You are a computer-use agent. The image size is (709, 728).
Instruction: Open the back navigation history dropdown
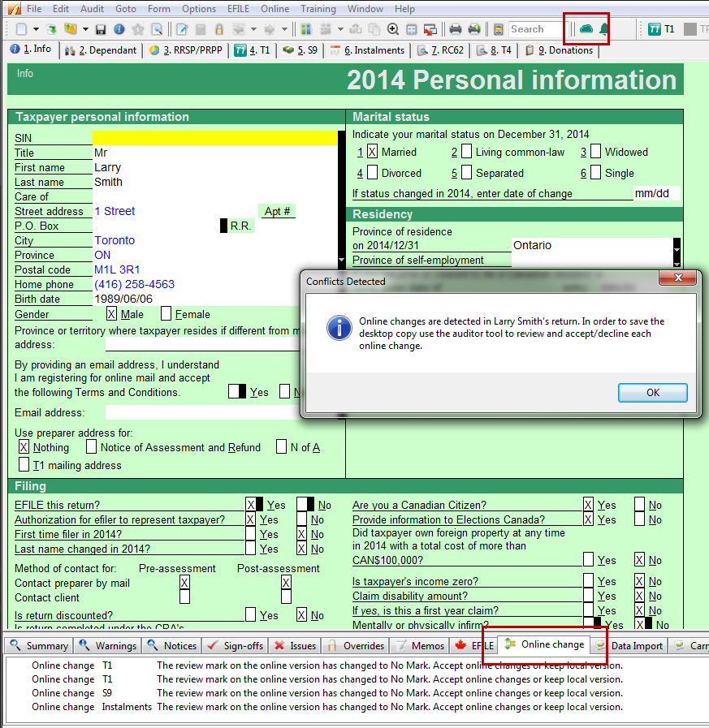(x=253, y=29)
